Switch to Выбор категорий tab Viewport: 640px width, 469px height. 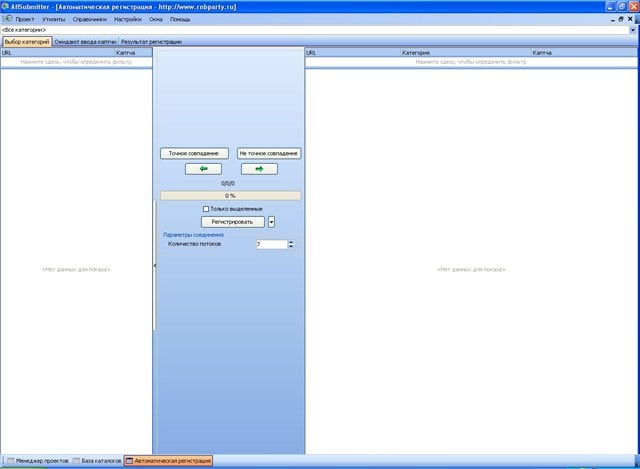point(27,42)
